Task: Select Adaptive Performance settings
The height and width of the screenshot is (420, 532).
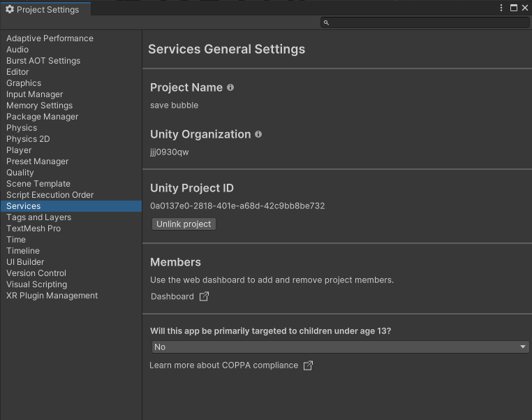Action: point(50,38)
